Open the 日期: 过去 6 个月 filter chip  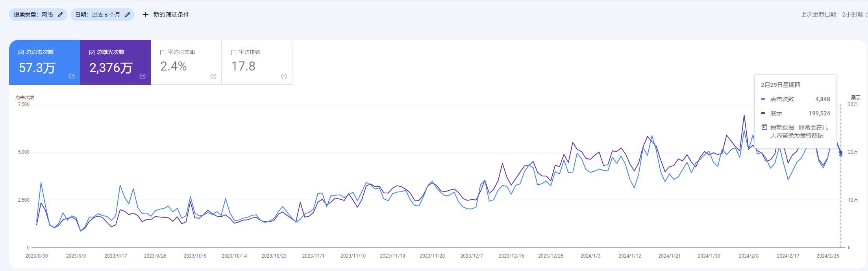pos(98,15)
